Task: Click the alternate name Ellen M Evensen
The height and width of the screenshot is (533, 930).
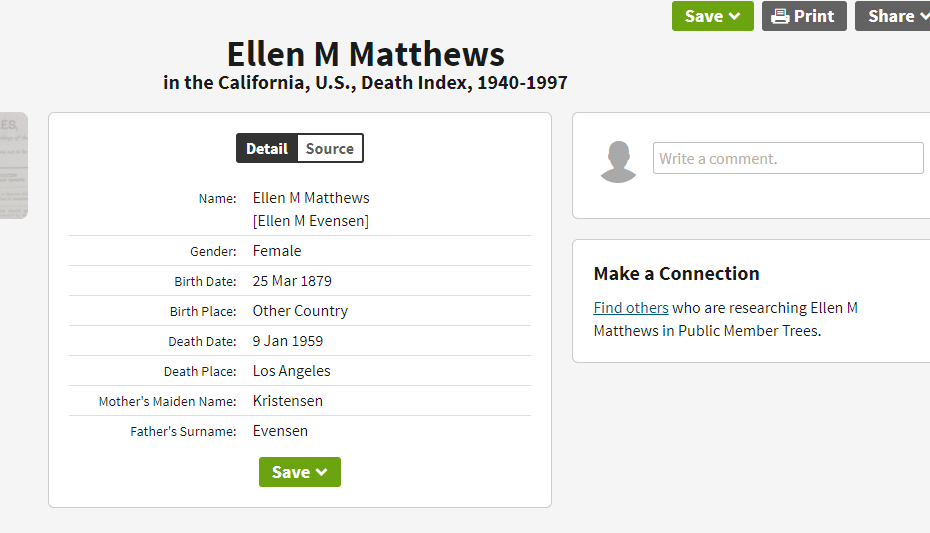Action: coord(311,221)
